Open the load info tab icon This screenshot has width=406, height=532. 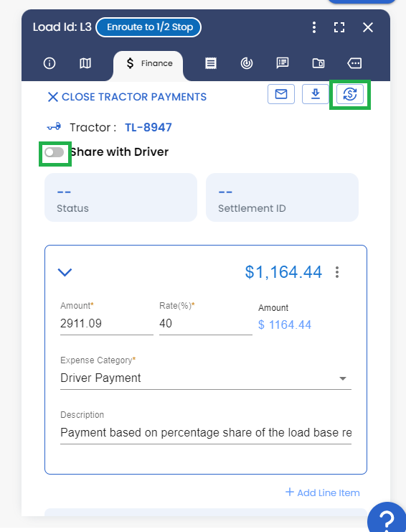49,63
